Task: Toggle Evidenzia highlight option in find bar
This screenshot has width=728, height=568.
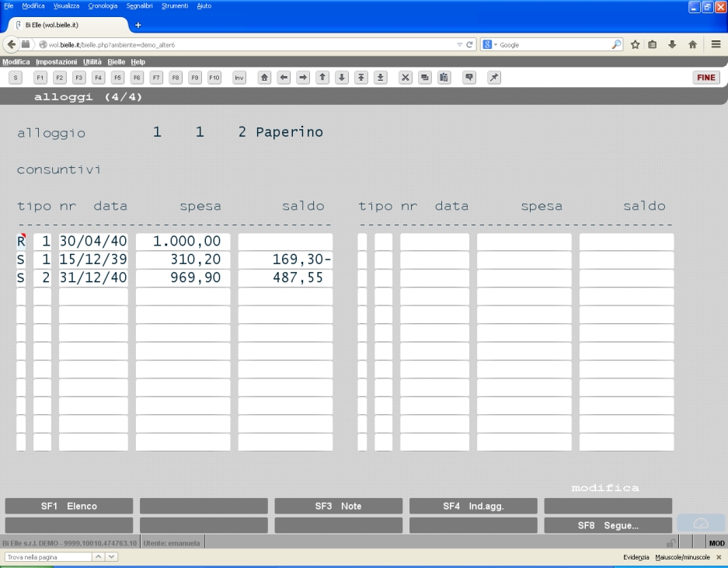Action: (636, 557)
